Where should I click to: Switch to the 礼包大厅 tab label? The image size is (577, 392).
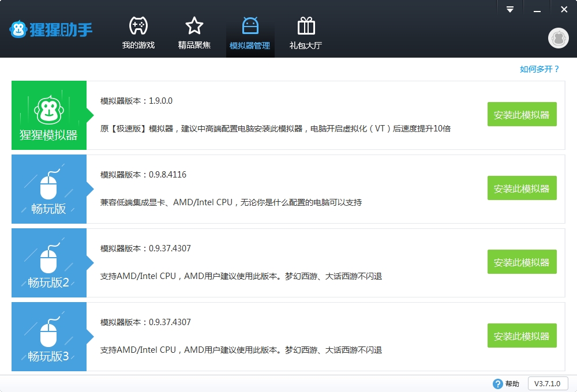click(306, 46)
